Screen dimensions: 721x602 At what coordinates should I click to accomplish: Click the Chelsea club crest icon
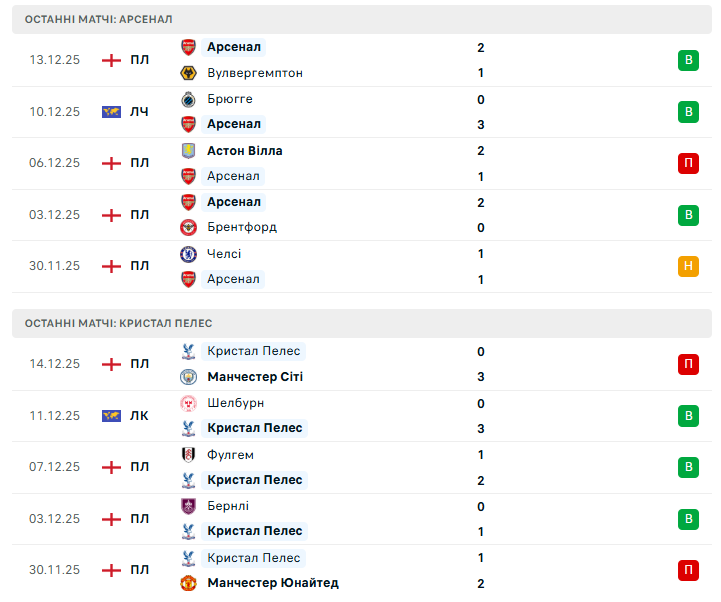click(x=188, y=254)
